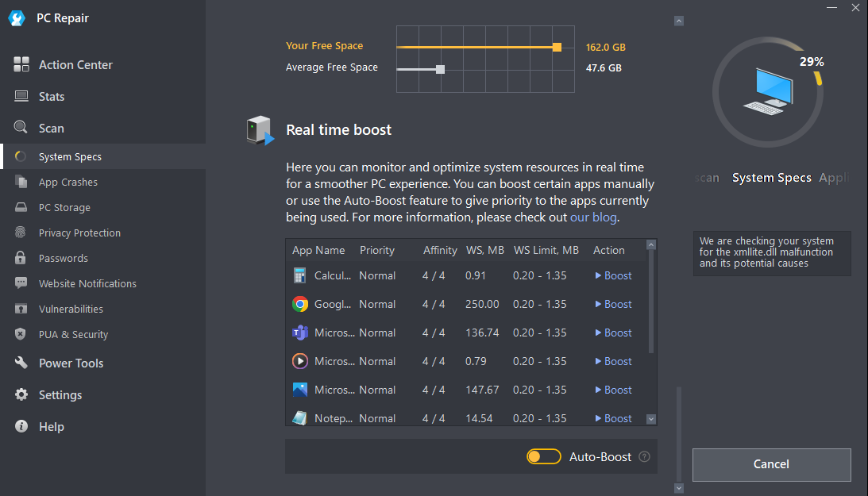Click the Settings gear icon
Viewport: 868px width, 496px height.
point(21,394)
